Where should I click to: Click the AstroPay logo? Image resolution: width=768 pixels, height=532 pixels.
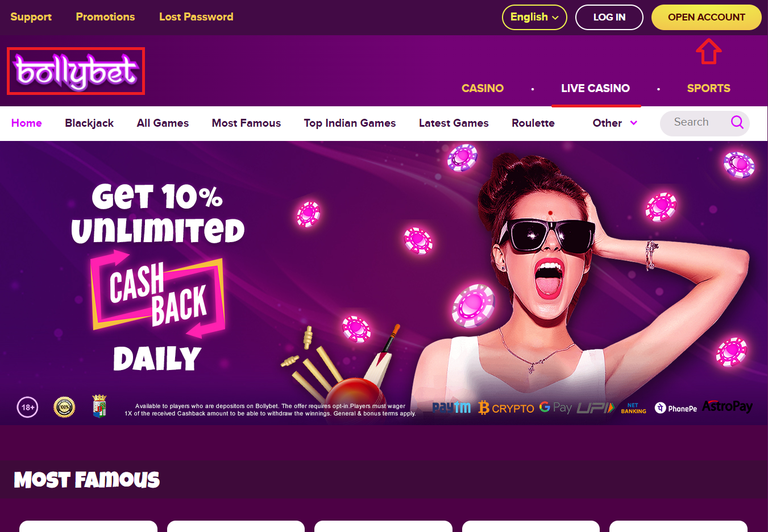[727, 406]
